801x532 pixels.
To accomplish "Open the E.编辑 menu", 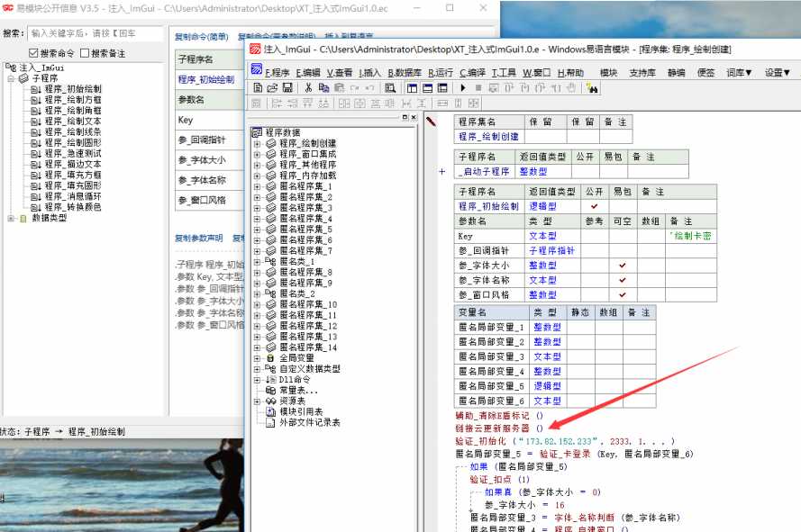I will pyautogui.click(x=308, y=73).
